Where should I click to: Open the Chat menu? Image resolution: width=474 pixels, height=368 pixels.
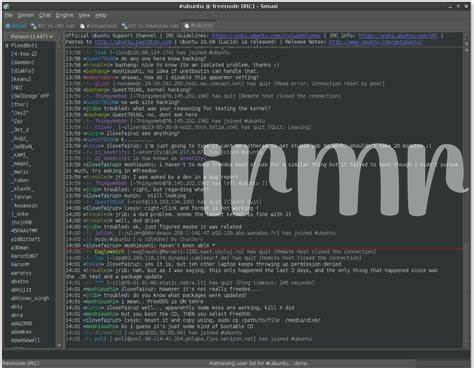pos(45,15)
